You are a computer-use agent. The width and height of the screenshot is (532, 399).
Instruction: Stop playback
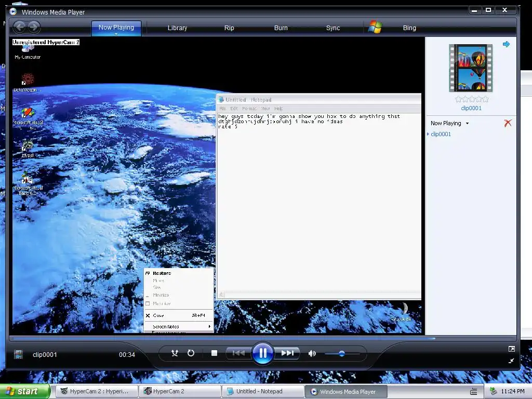pyautogui.click(x=214, y=353)
